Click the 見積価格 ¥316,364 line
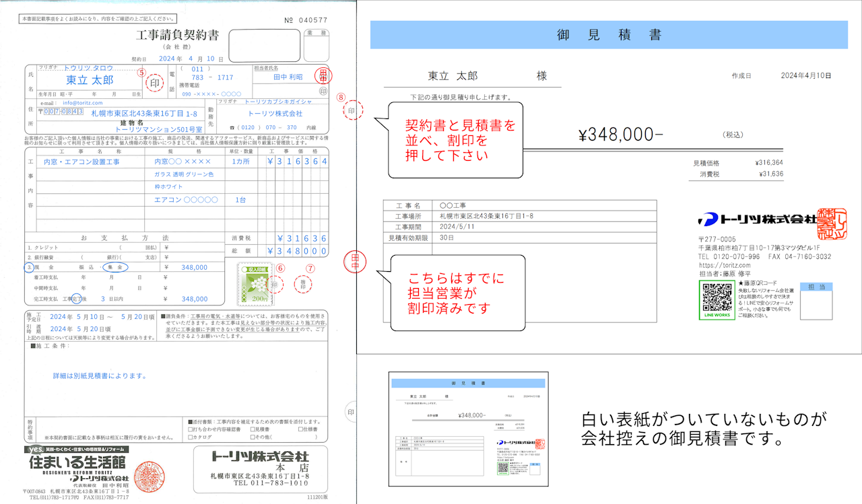 tap(738, 163)
